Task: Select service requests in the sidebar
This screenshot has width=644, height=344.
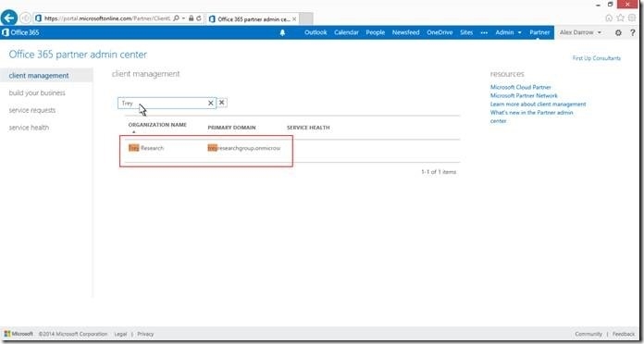Action: pyautogui.click(x=32, y=110)
